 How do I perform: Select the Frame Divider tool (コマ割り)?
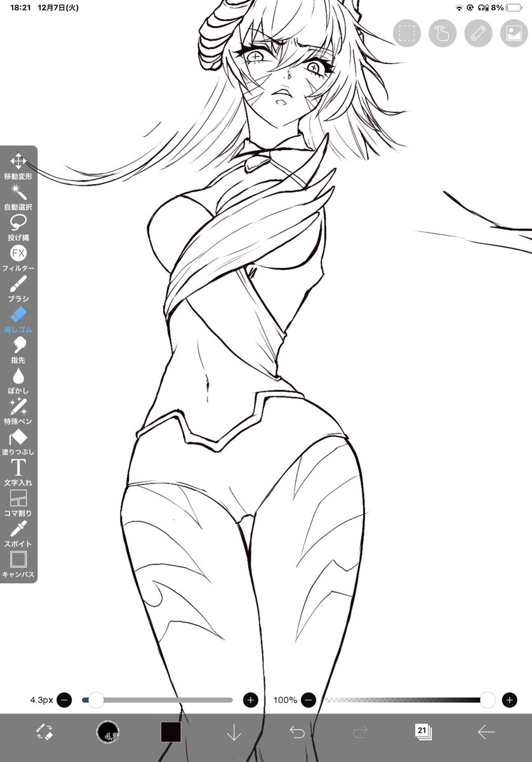coord(18,504)
